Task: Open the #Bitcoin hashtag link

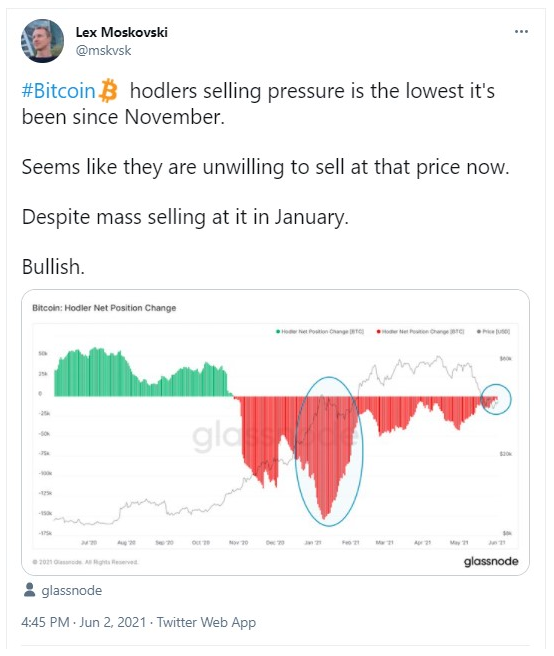Action: (59, 91)
